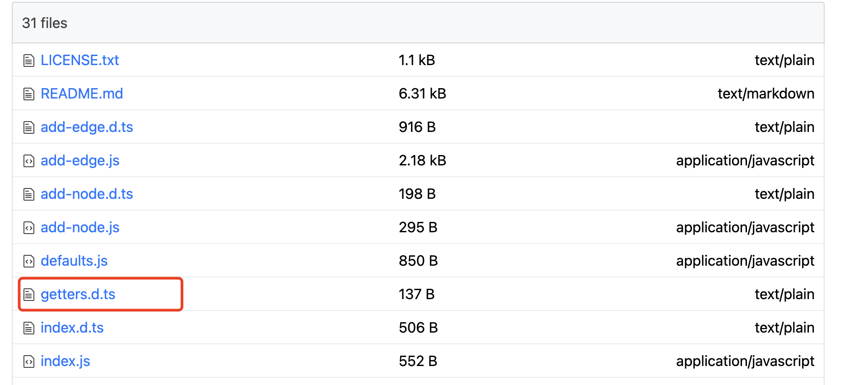Open the add-node.d.ts link

(87, 194)
